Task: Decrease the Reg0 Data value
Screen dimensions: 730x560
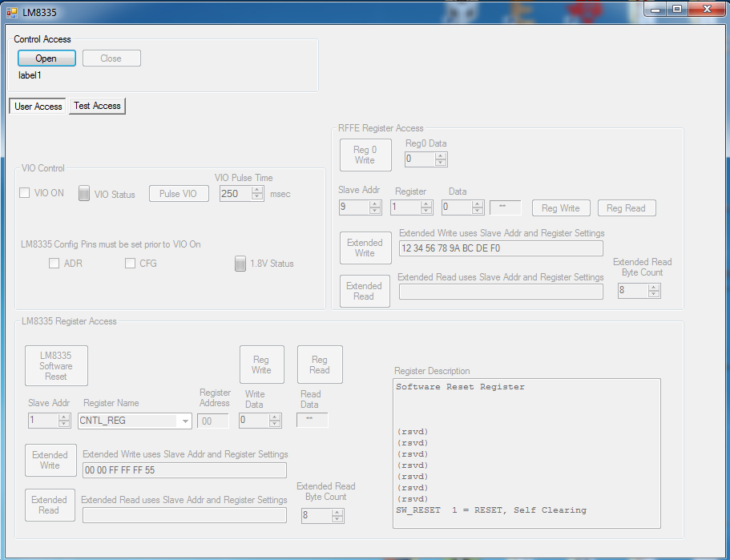Action: 441,163
